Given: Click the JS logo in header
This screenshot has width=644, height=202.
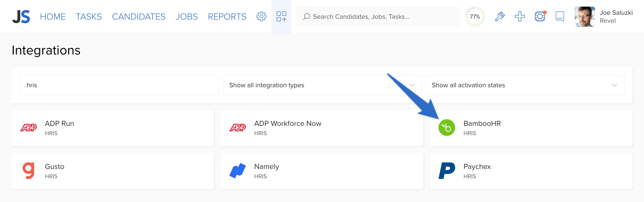Looking at the screenshot, I should pos(21,17).
